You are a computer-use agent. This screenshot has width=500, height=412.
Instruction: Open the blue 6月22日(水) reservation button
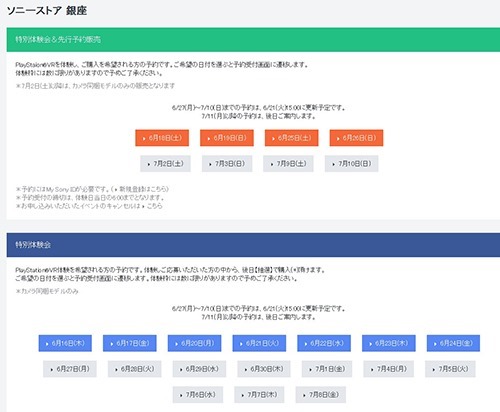click(x=324, y=343)
